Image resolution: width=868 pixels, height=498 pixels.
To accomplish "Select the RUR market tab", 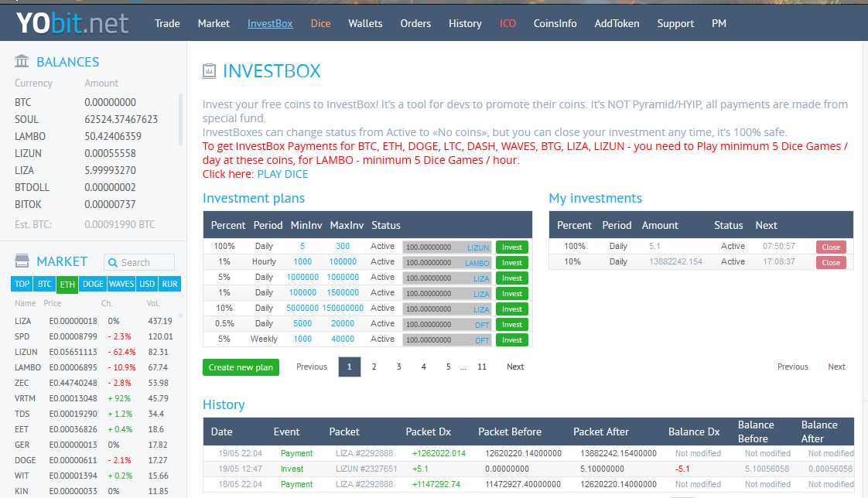I will coord(170,284).
